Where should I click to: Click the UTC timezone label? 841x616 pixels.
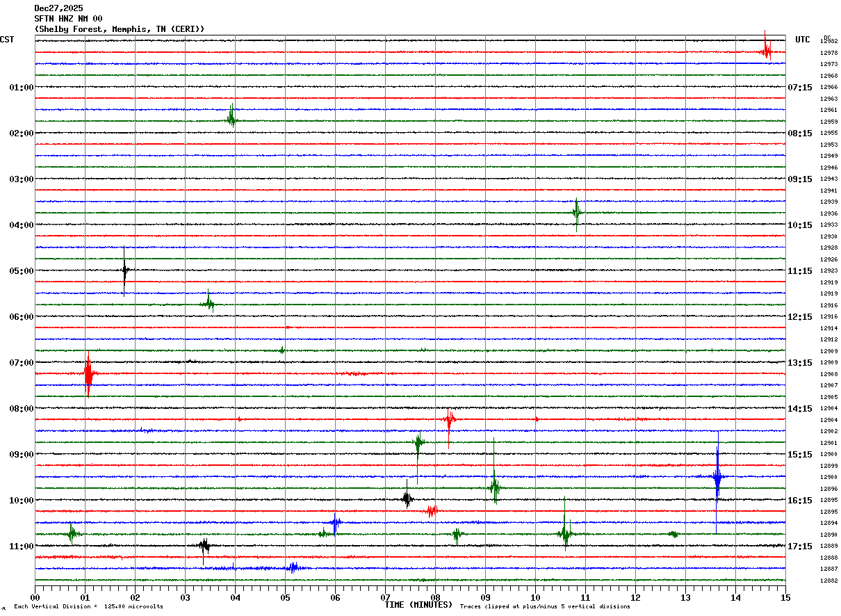pos(803,40)
